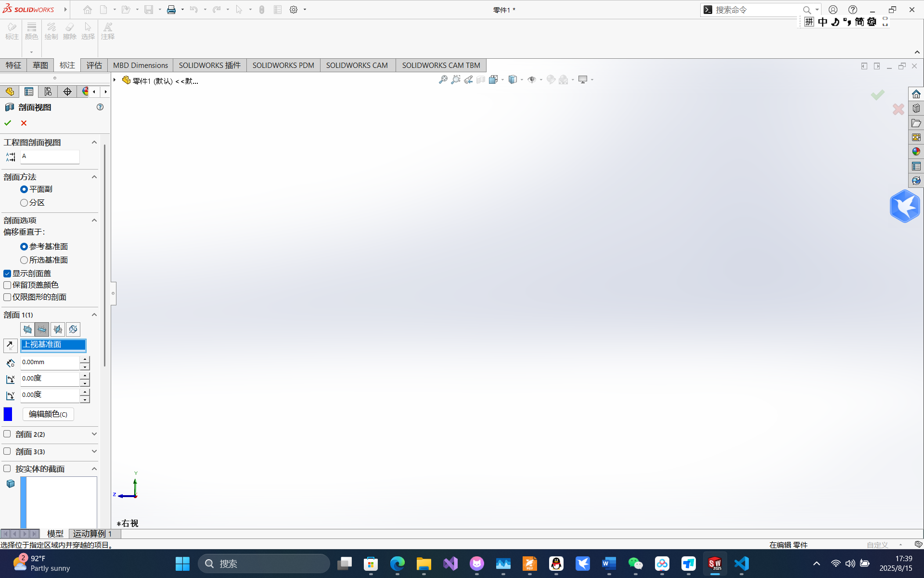Click the 编辑颜色(C) button

(47, 414)
